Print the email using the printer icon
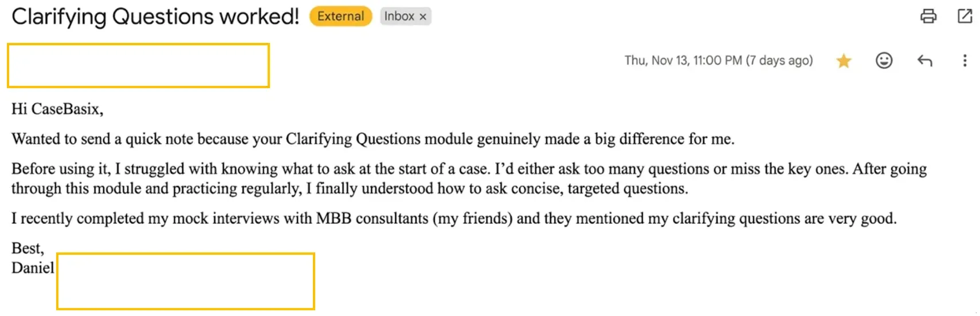Image resolution: width=980 pixels, height=316 pixels. (928, 17)
